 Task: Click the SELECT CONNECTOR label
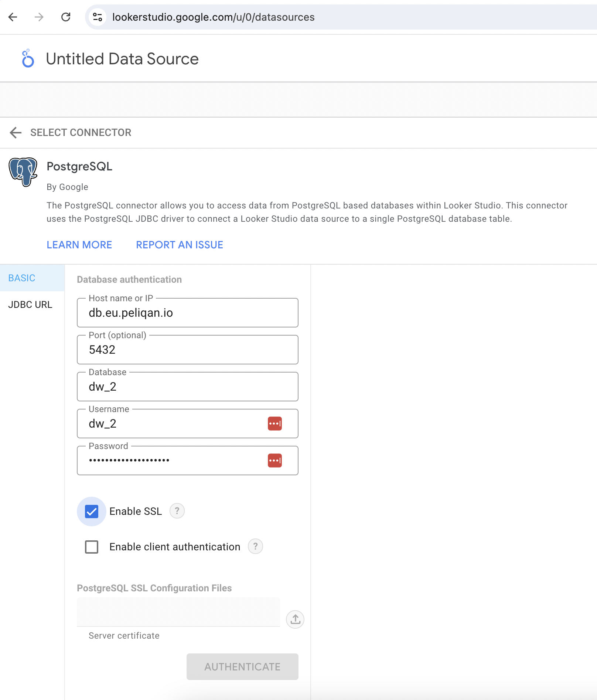point(81,132)
